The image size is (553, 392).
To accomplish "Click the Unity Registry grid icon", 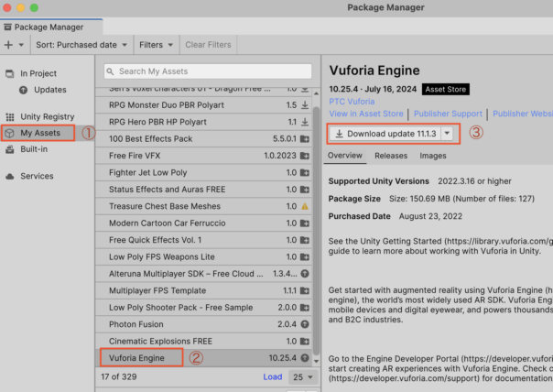I will (10, 117).
